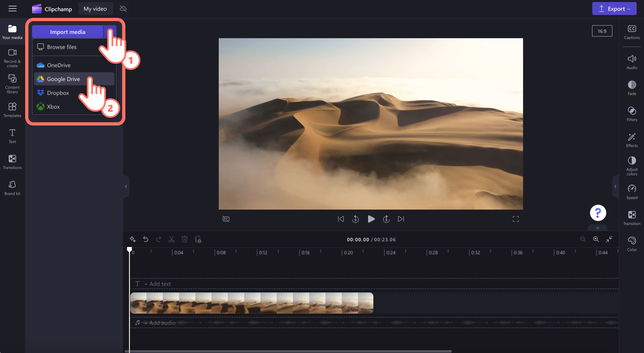This screenshot has width=644, height=353.
Task: Click the playhead handle at timeline start
Action: (129, 249)
